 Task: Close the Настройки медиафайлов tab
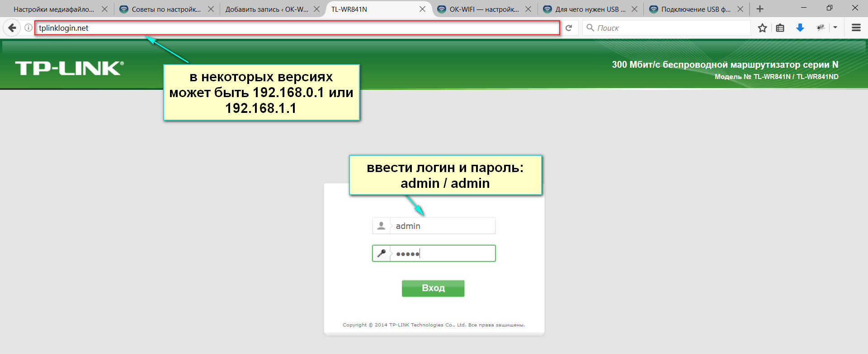pyautogui.click(x=104, y=9)
